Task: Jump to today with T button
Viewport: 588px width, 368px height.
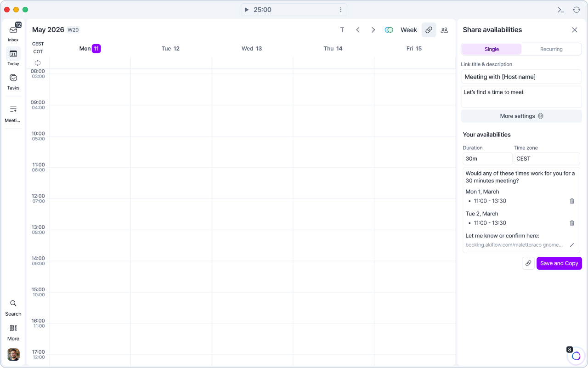Action: click(x=342, y=30)
